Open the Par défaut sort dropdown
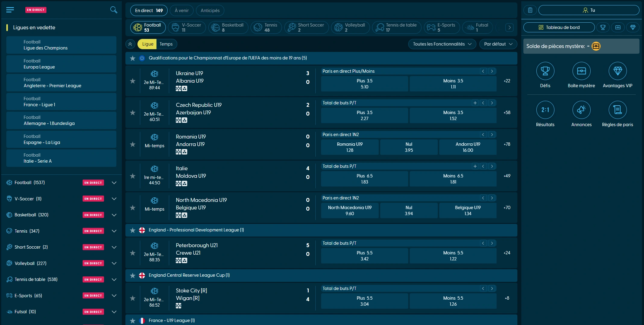644x325 pixels. [x=498, y=44]
